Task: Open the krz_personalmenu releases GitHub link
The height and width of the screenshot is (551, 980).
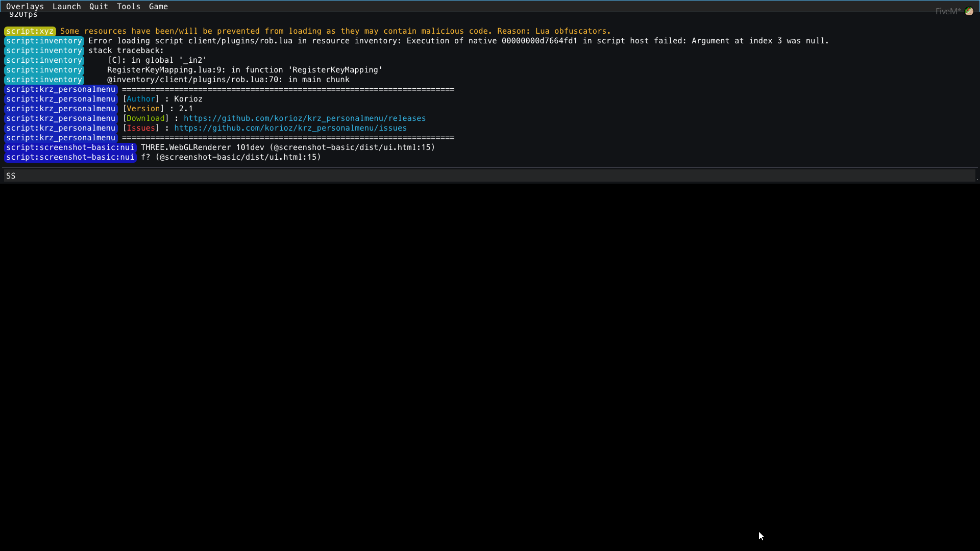Action: point(305,118)
